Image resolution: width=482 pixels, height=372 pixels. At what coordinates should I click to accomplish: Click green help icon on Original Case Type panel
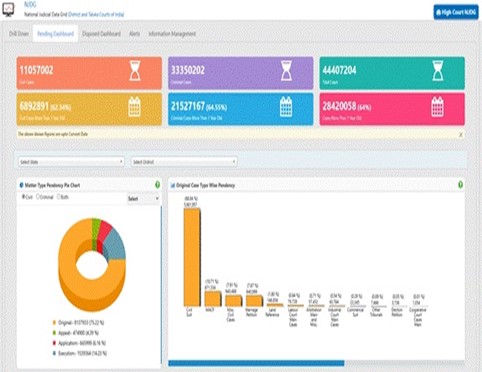460,185
